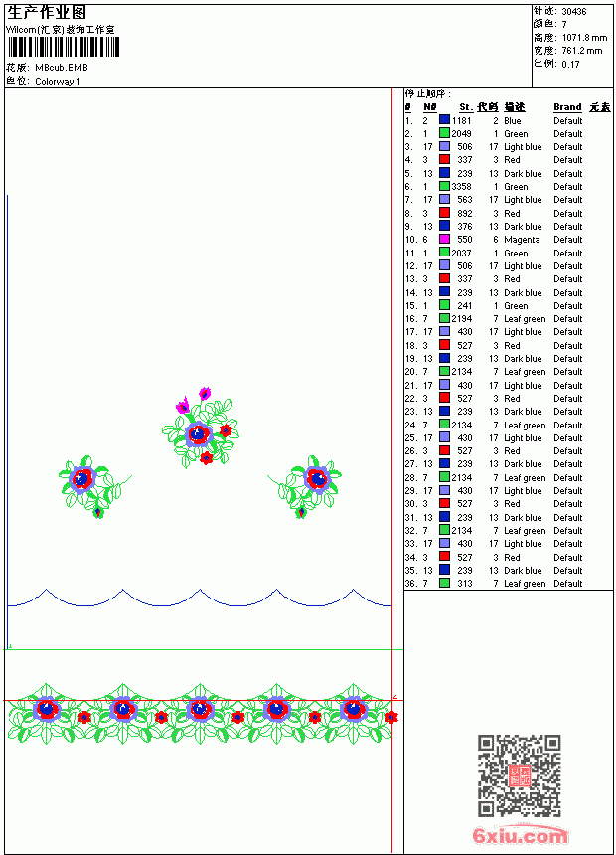The width and height of the screenshot is (616, 855).
Task: Click the MBcub.EMB file name
Action: [x=62, y=68]
